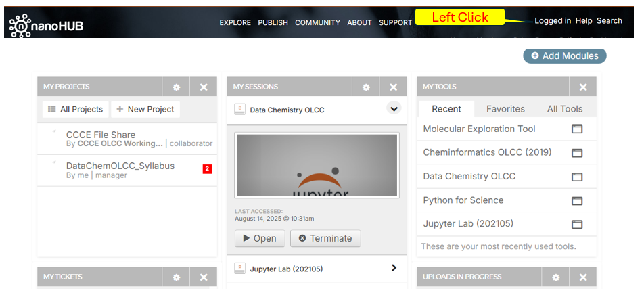This screenshot has width=644, height=295.
Task: Open Uploads In Progress settings gear
Action: 555,277
